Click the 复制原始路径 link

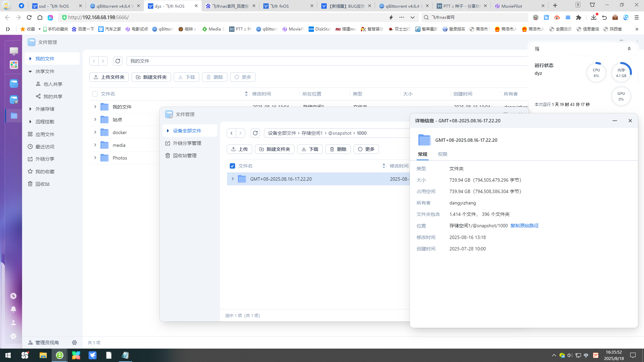point(524,226)
